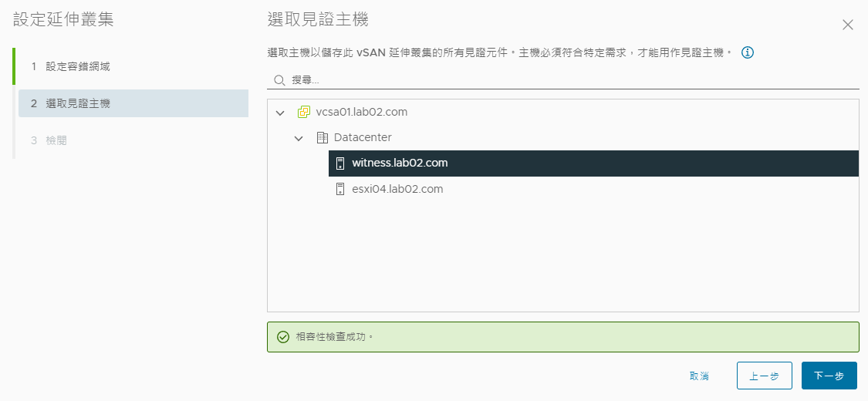Click the host icon beside witness.lab02.com

(340, 163)
